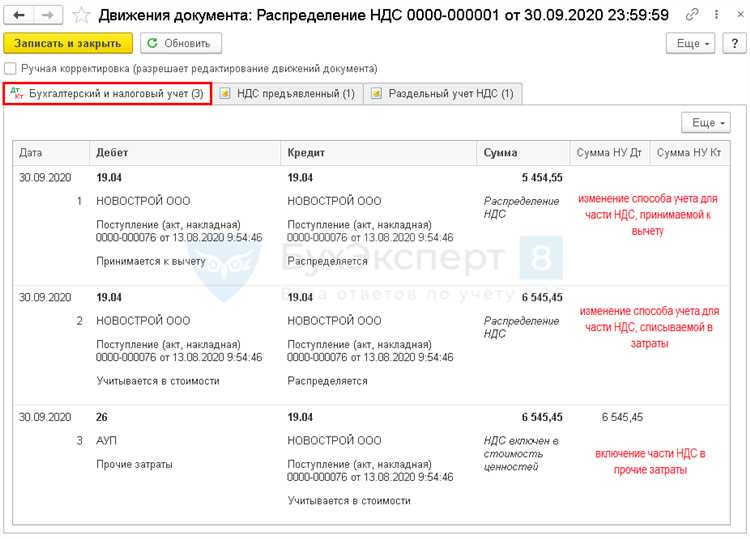The width and height of the screenshot is (750, 539).
Task: Select Прочие затраты cell
Action: pos(134,464)
